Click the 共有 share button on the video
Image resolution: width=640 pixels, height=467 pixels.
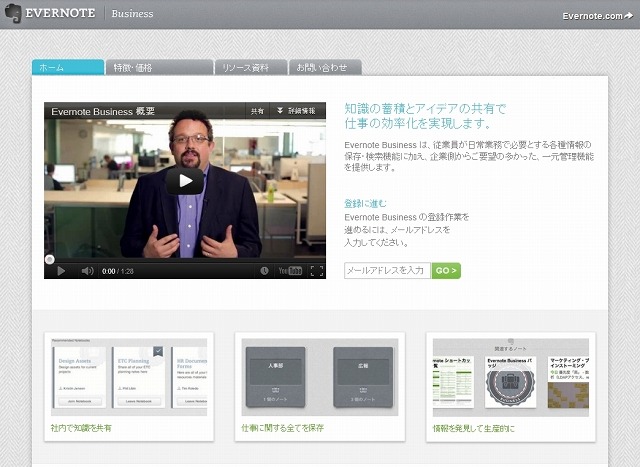click(257, 111)
